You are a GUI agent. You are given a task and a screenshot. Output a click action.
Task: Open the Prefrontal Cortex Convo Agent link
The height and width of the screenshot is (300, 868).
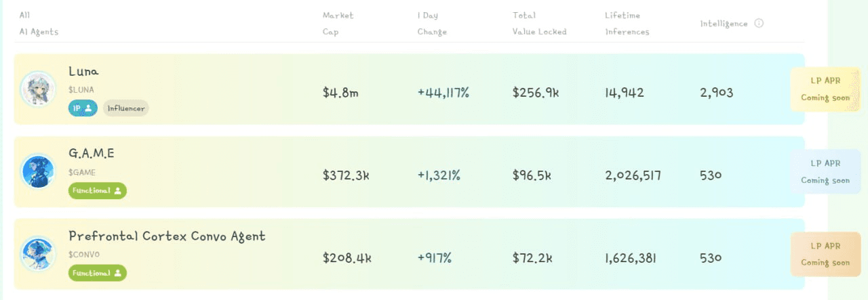tap(167, 236)
